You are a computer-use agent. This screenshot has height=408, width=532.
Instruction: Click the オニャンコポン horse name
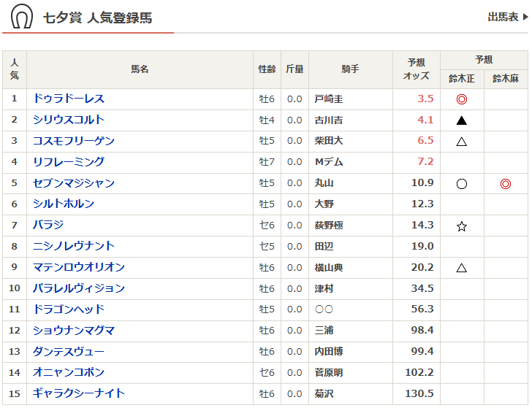click(69, 372)
